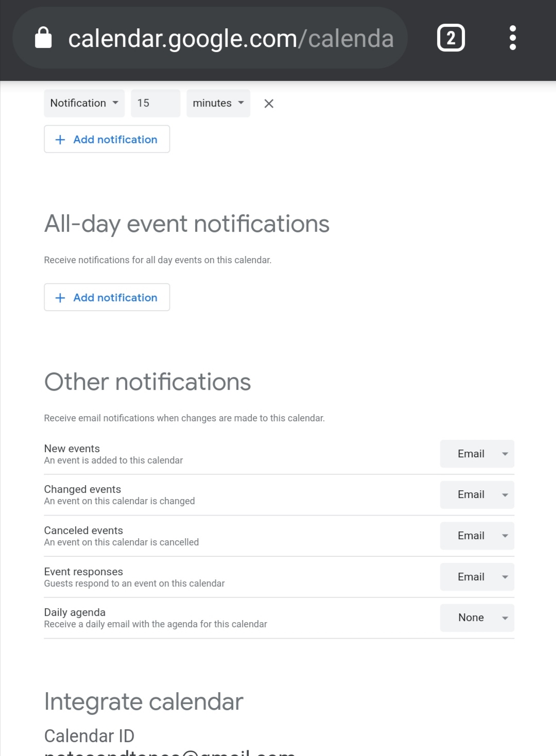The width and height of the screenshot is (556, 756).
Task: Click Add notification below the 15 minutes row
Action: tap(115, 140)
